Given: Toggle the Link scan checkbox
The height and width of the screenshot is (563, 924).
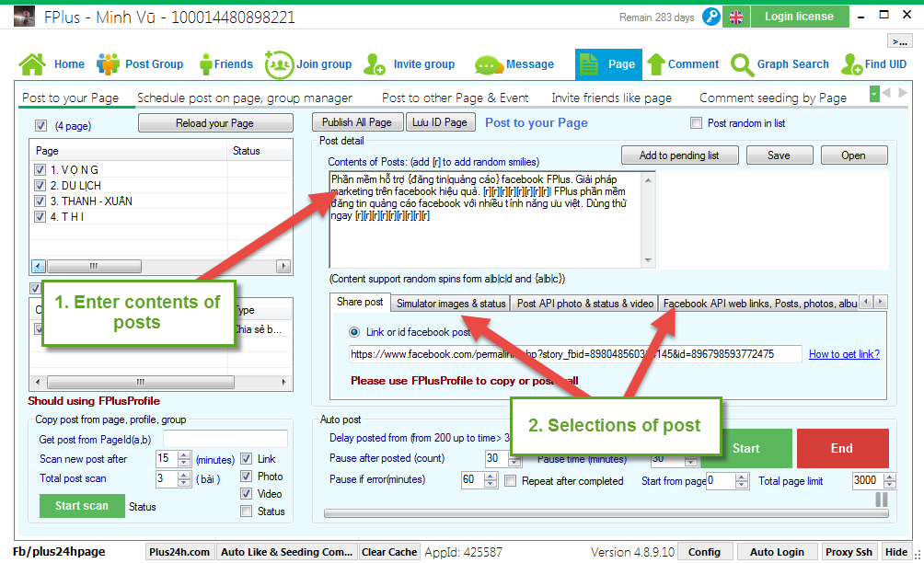Looking at the screenshot, I should pos(247,459).
